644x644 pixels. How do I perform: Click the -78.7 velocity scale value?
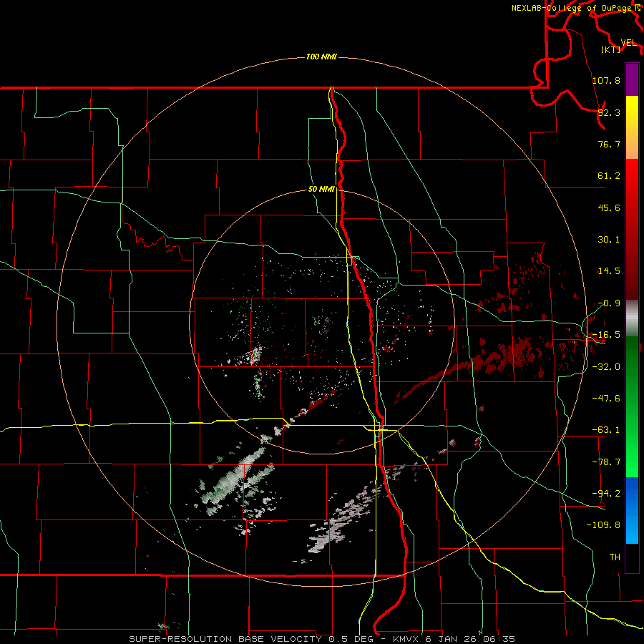pyautogui.click(x=606, y=462)
